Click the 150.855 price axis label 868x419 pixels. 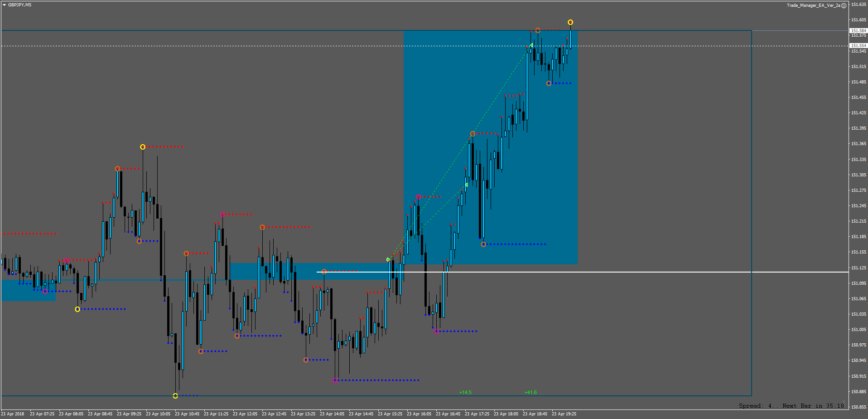tap(859, 407)
